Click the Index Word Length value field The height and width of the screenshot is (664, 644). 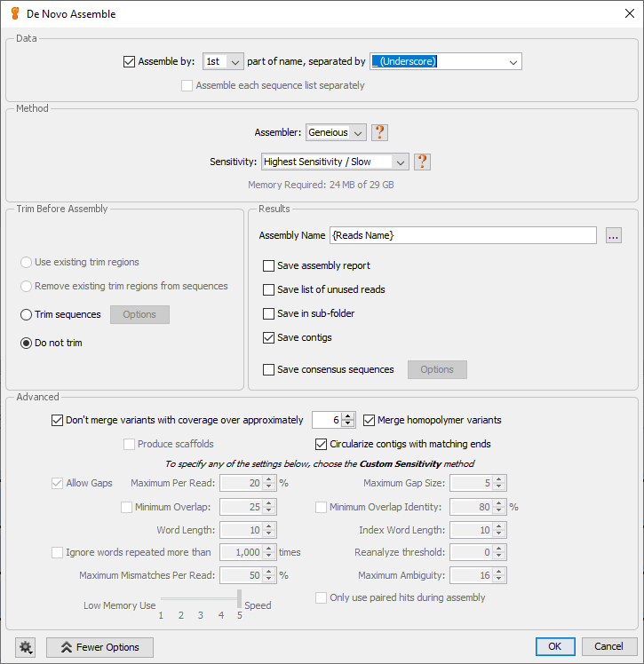tap(471, 530)
